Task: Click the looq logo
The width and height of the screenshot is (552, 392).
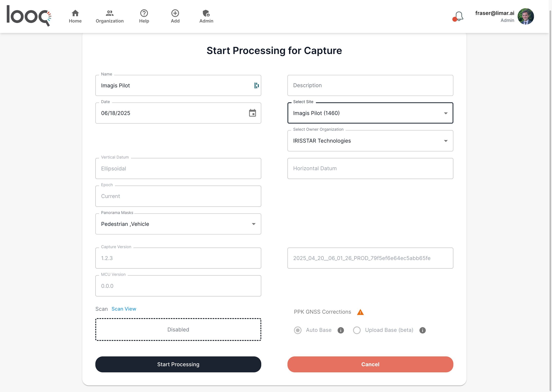Action: point(29,16)
